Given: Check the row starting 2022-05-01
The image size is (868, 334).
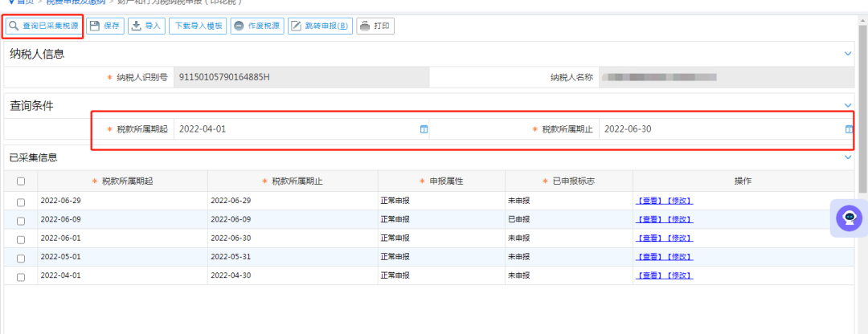Looking at the screenshot, I should tap(21, 257).
